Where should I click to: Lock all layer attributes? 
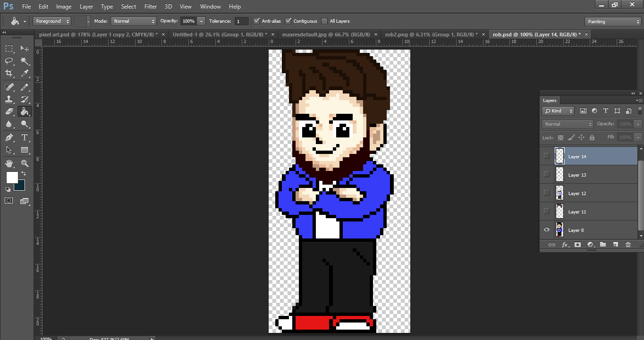click(592, 137)
